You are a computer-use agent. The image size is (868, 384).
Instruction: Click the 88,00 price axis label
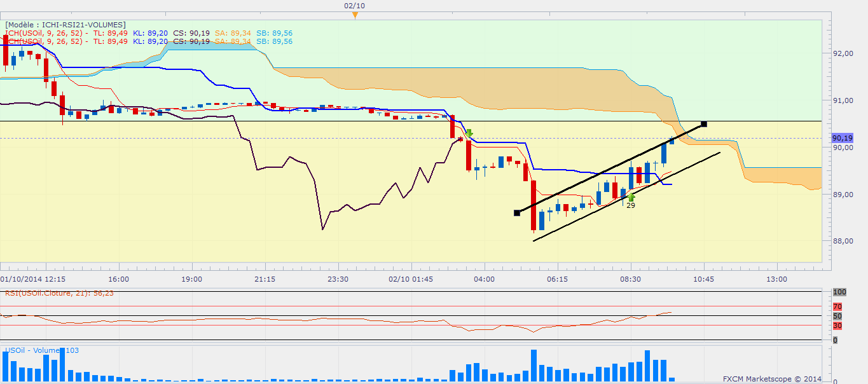843,241
